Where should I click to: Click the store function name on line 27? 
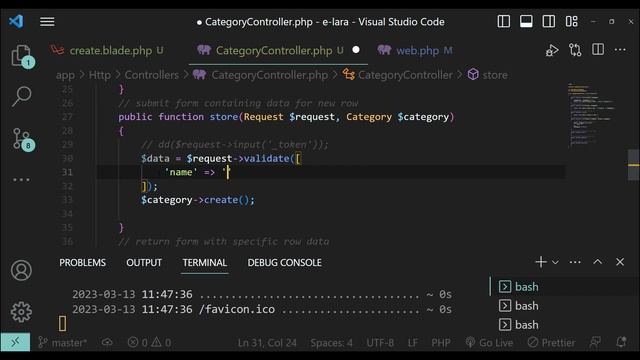coord(224,117)
